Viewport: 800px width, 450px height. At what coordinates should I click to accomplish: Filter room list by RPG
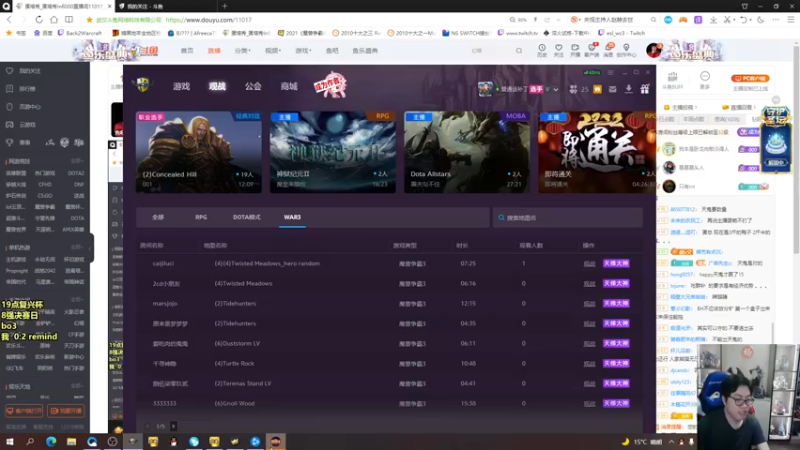coord(201,217)
